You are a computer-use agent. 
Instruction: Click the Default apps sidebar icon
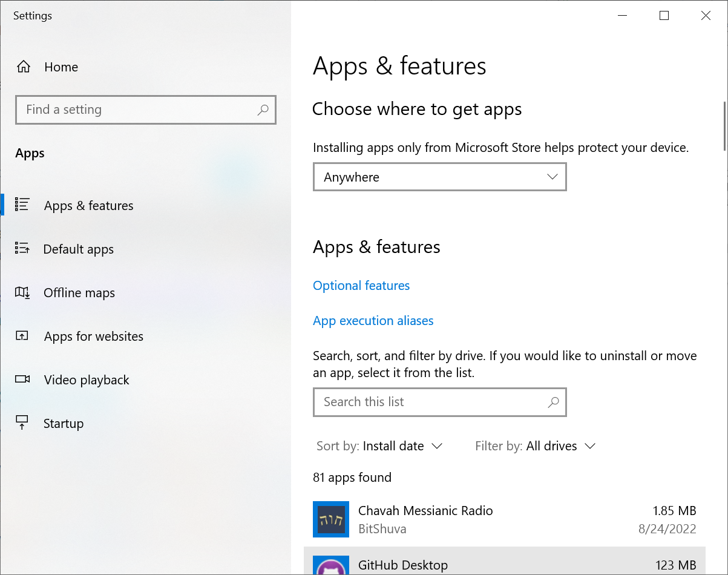point(22,249)
